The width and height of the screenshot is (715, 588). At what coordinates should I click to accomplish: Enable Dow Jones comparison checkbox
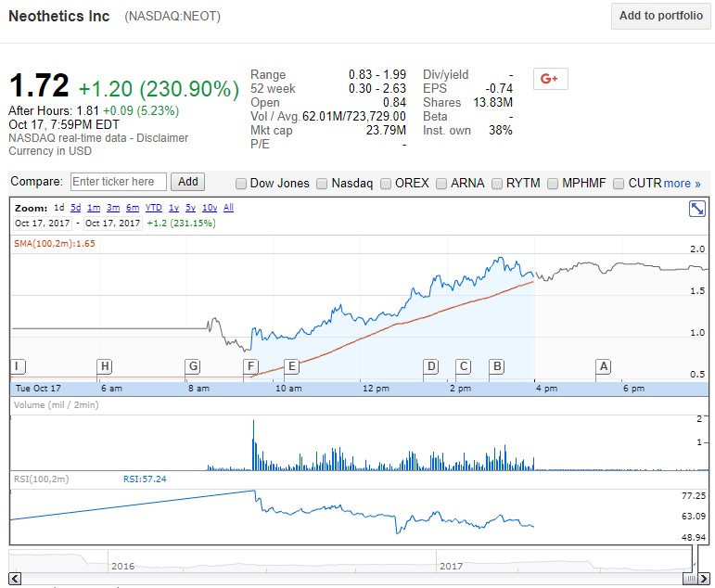tap(241, 184)
